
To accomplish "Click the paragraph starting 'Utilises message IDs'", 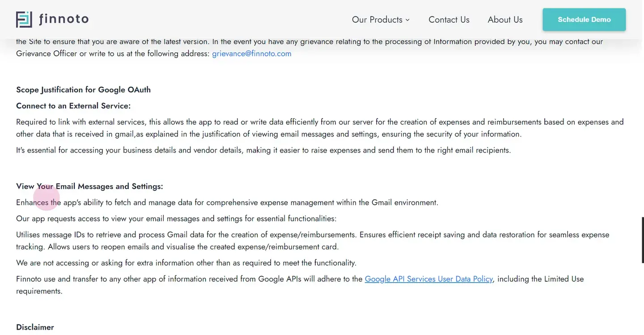I will [x=313, y=241].
